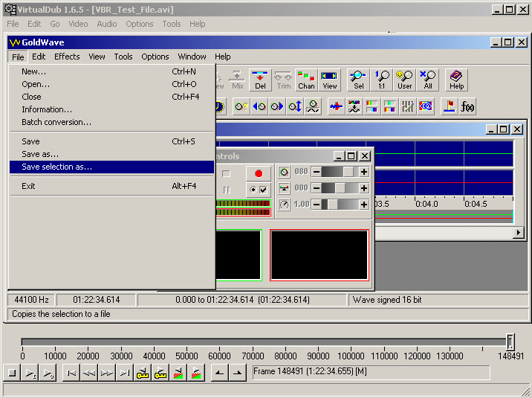Click the record red button in Device Controls
The image size is (532, 398).
tap(259, 173)
